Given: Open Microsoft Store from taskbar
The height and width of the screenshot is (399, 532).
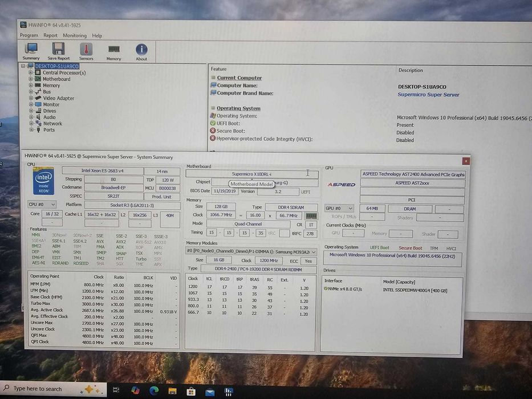Looking at the screenshot, I should 191,392.
